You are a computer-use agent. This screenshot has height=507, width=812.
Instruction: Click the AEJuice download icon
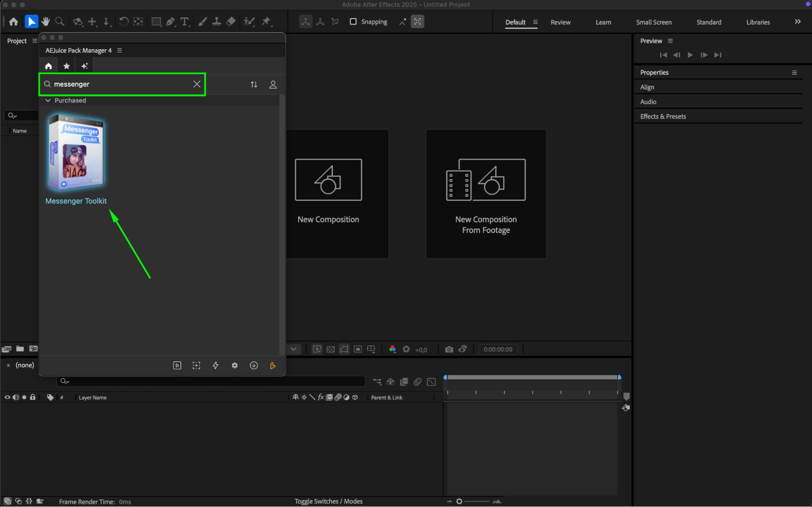point(254,365)
